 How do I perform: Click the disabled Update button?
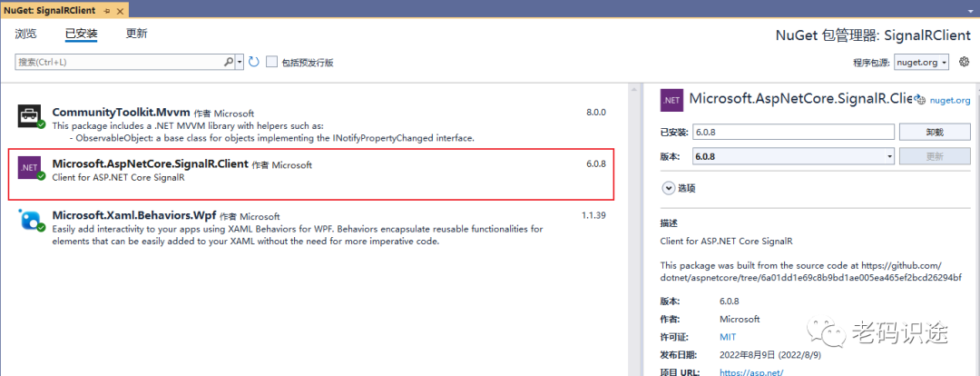coord(935,156)
